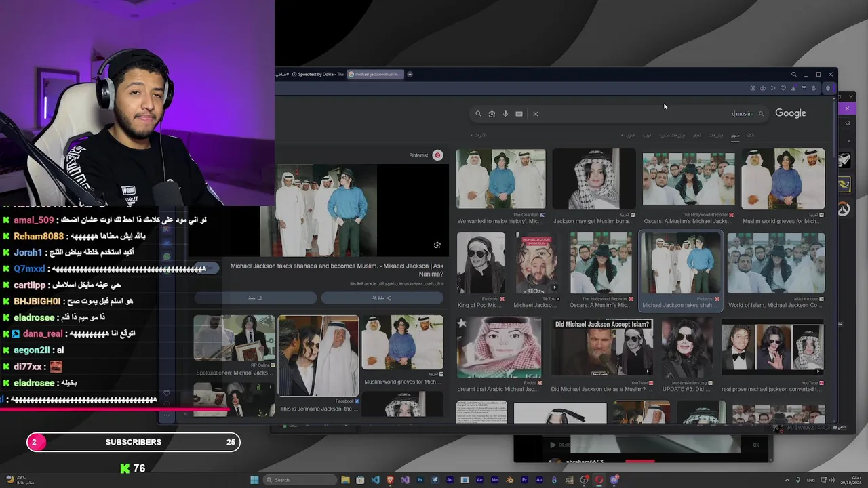Open the Pinterest source icon in preview

437,155
